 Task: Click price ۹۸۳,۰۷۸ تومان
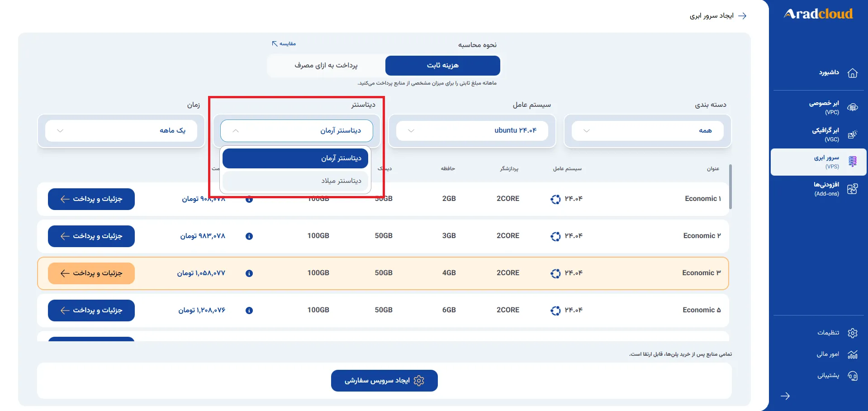pos(203,236)
